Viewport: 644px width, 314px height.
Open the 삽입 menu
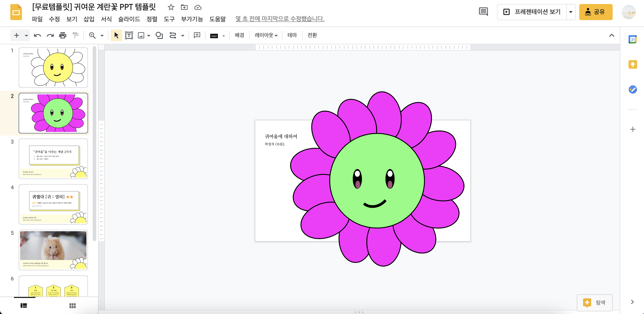[x=89, y=19]
